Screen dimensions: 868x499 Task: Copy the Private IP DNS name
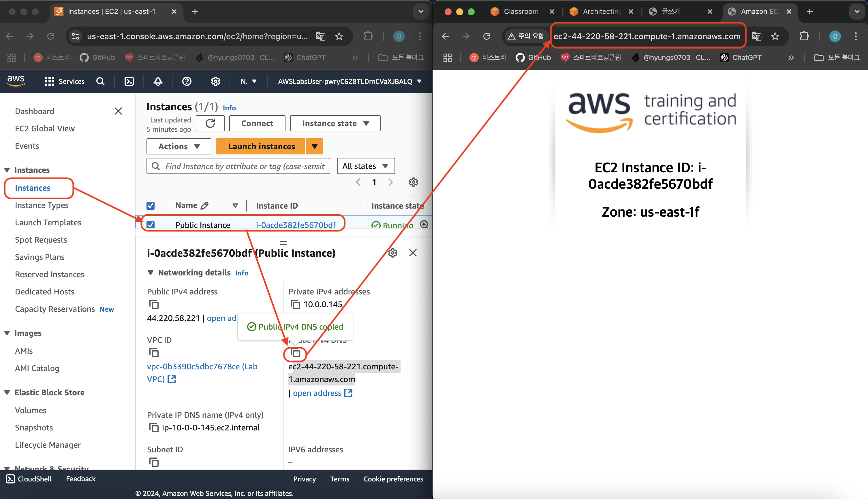(154, 428)
